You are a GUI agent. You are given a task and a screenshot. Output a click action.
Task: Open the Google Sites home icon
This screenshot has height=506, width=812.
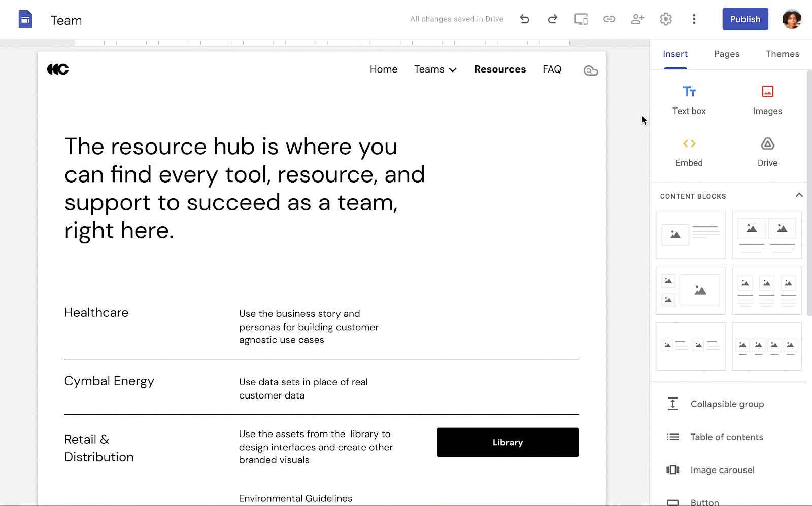25,20
